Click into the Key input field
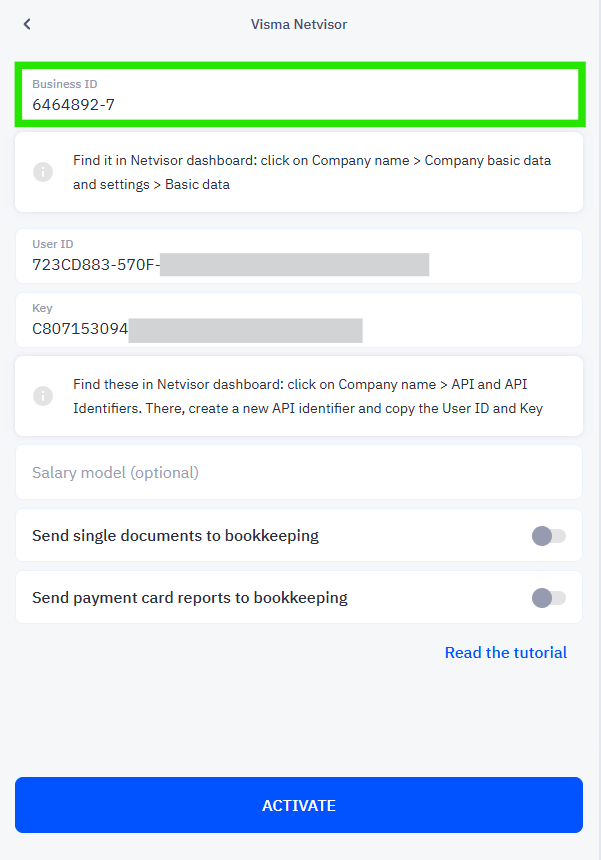Image resolution: width=601 pixels, height=860 pixels. (x=299, y=320)
